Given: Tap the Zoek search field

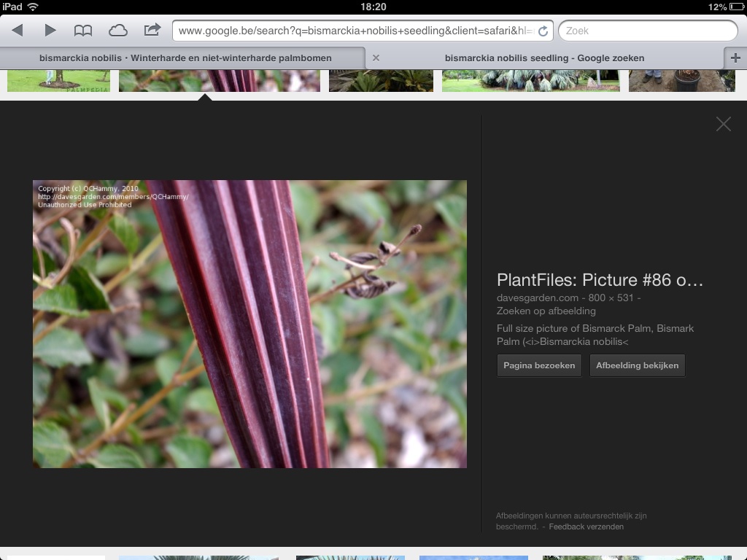Looking at the screenshot, I should pos(648,31).
